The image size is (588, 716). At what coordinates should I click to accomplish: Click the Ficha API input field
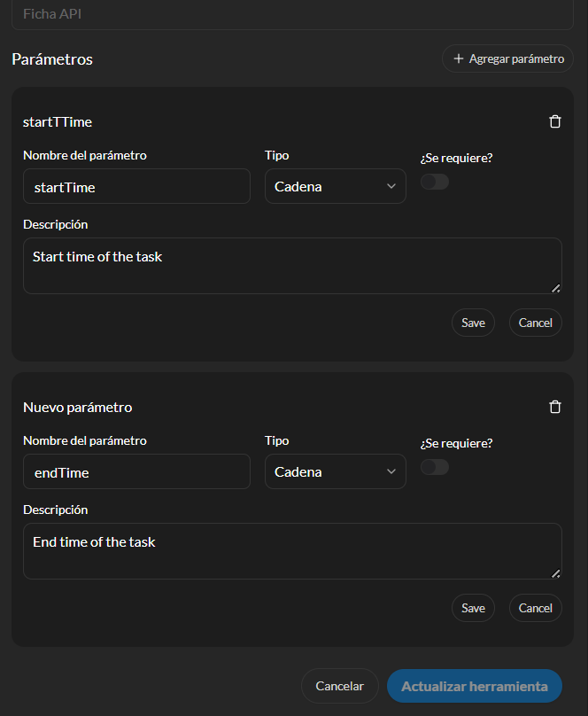coord(292,14)
